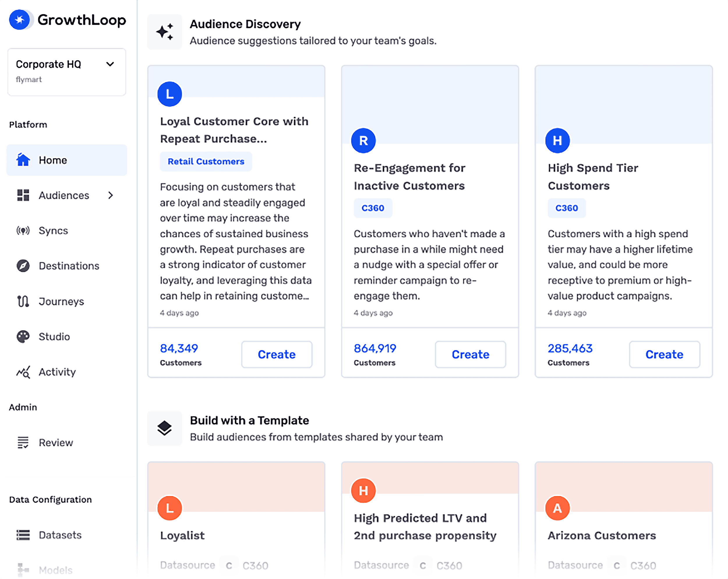This screenshot has height=579, width=728.
Task: Select the Studio palette icon
Action: [23, 336]
